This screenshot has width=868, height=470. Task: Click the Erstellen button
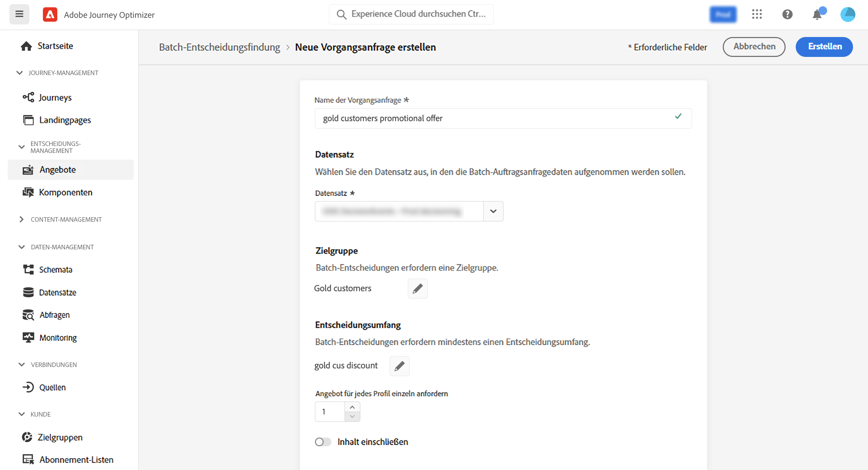click(824, 47)
